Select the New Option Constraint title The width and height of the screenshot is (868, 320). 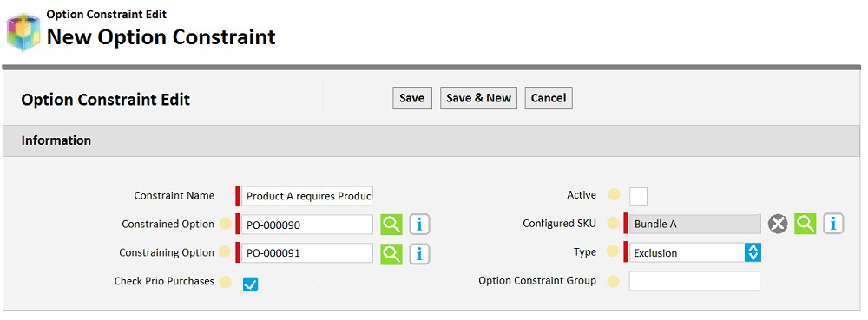point(161,37)
